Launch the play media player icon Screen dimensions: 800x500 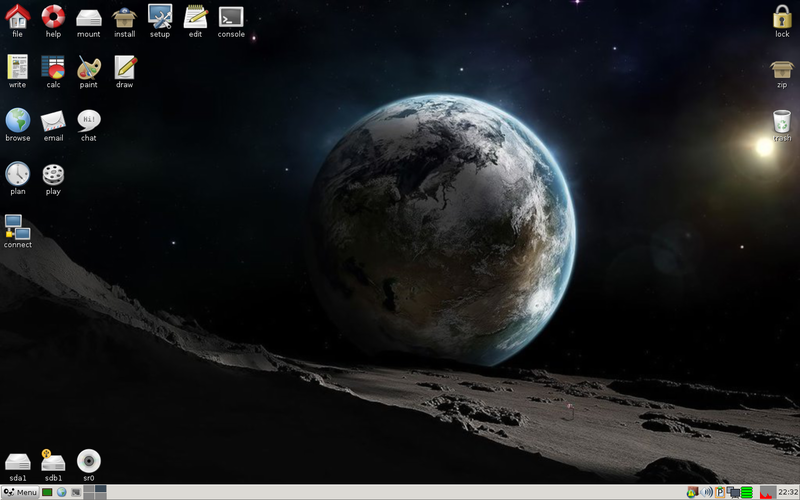point(53,179)
